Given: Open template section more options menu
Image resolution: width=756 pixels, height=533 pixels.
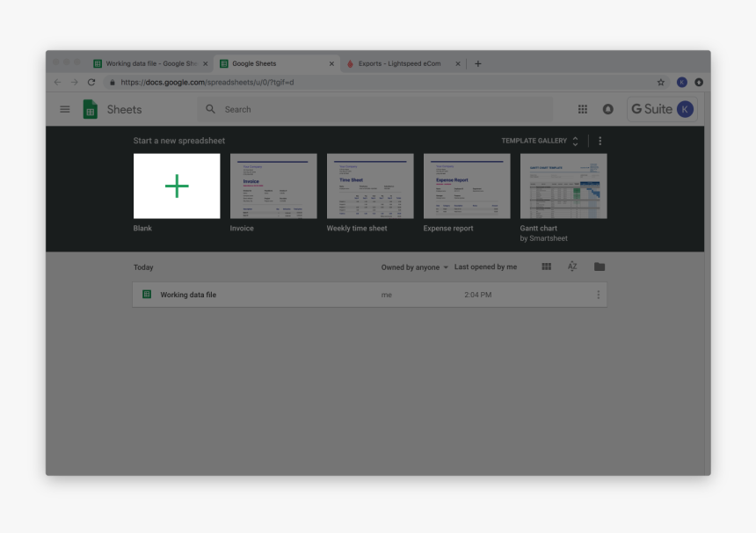Looking at the screenshot, I should click(x=600, y=141).
